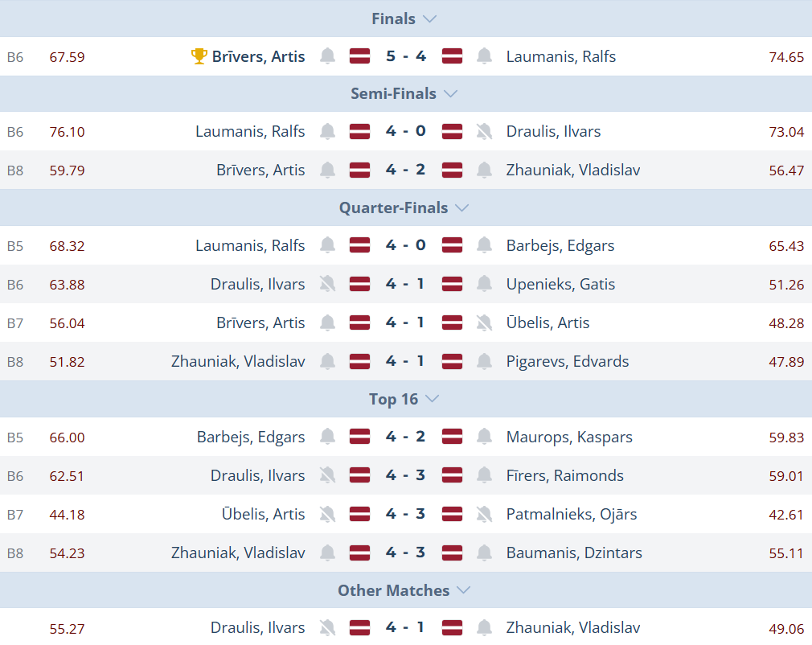Click Latvian flag next to Brīvers in Finals
Viewport: 812px width, 645px height.
pos(359,56)
